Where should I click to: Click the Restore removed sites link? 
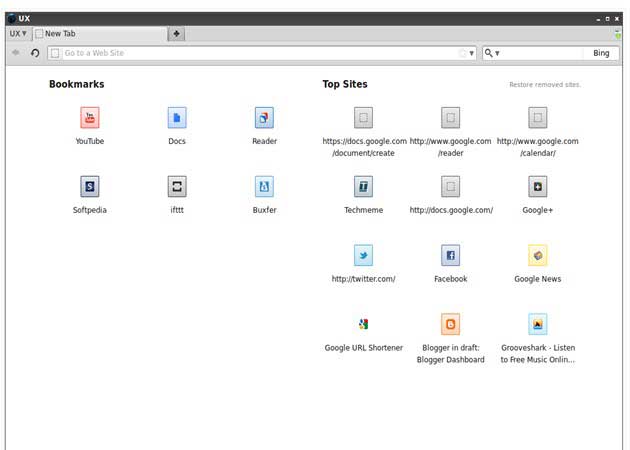[545, 85]
